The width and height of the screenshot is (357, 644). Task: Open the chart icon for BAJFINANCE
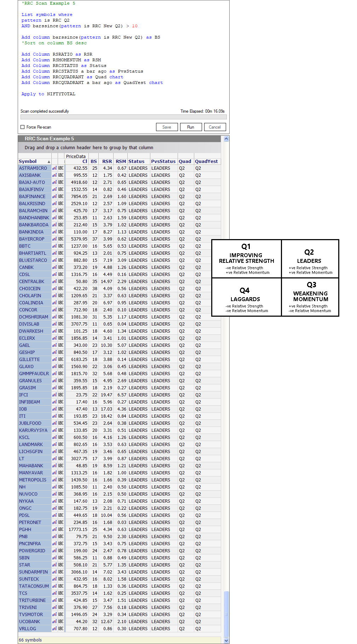point(54,197)
